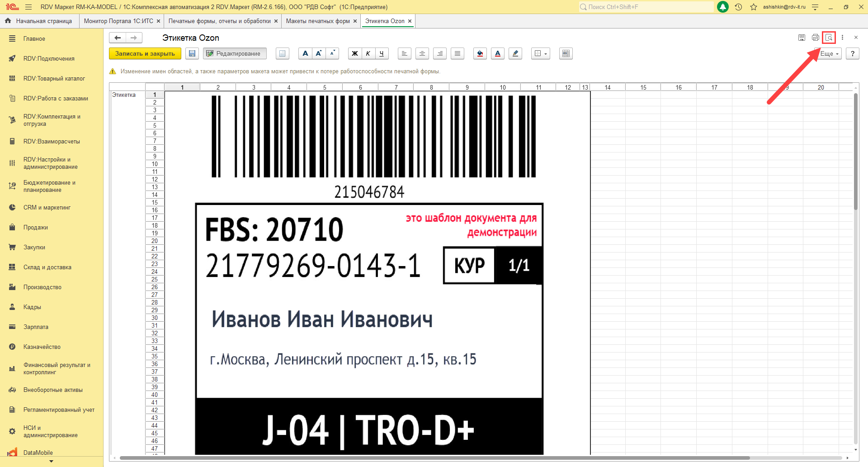This screenshot has width=868, height=467.
Task: Click the save-to-file icon in the form header
Action: [x=802, y=38]
